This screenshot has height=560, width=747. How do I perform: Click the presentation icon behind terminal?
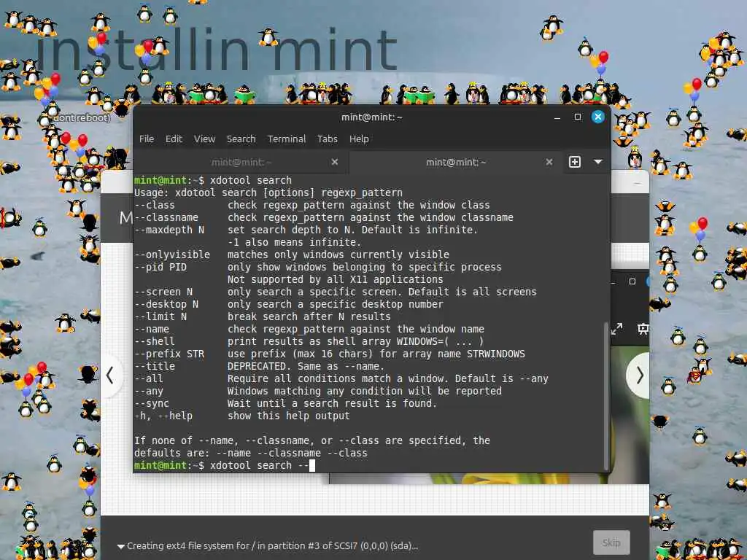643,329
